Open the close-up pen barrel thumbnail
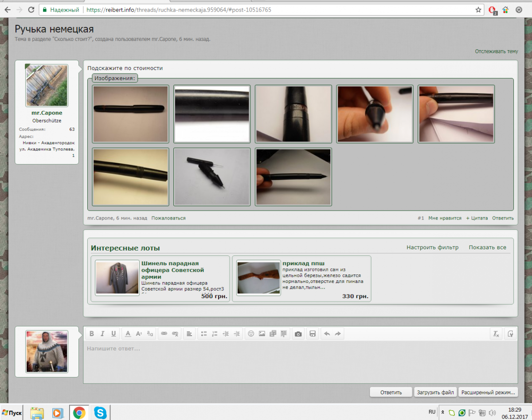Screen dimensions: 532x420 (x=212, y=114)
